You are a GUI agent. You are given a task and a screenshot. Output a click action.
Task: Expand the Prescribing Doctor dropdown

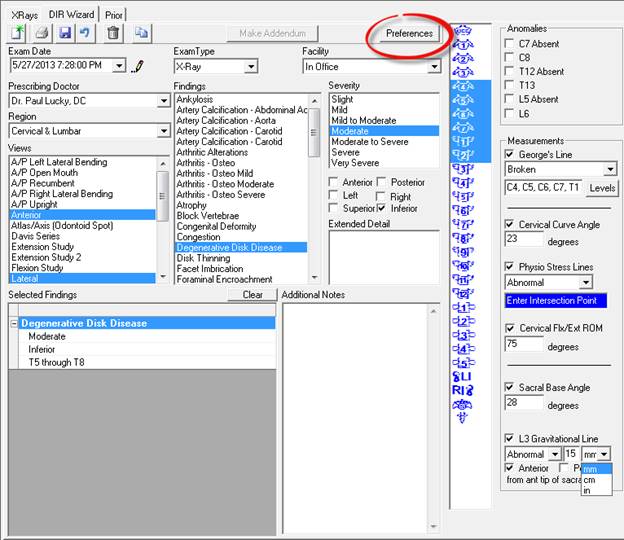(x=164, y=101)
